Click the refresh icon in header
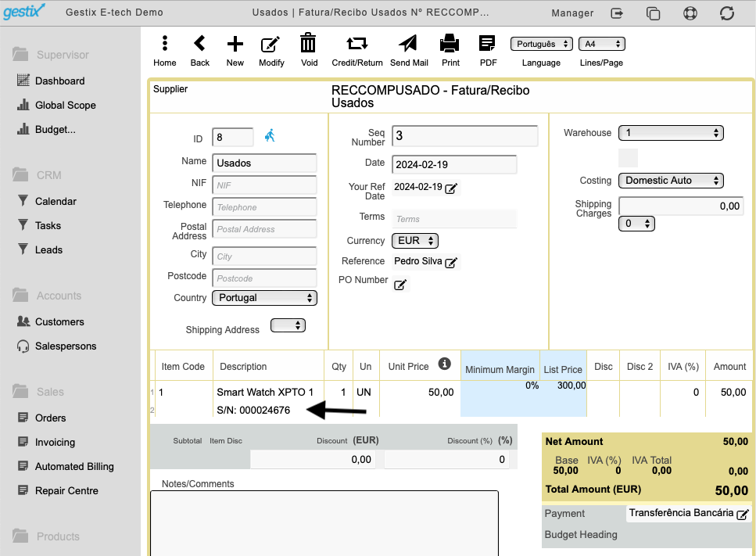756x556 pixels. (727, 13)
